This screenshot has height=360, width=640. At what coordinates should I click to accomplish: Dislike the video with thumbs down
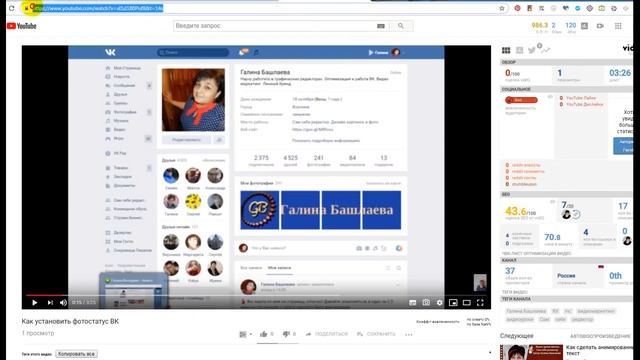click(x=286, y=334)
